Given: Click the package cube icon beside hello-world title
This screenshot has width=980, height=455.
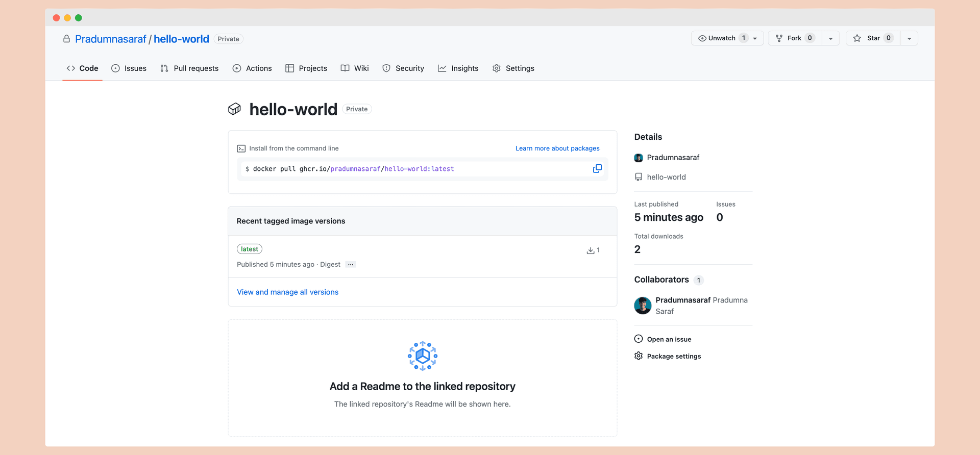Looking at the screenshot, I should pyautogui.click(x=234, y=109).
